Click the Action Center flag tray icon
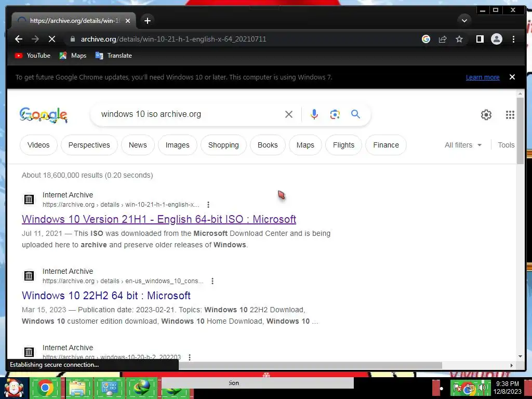Image resolution: width=532 pixels, height=399 pixels. coord(457,388)
